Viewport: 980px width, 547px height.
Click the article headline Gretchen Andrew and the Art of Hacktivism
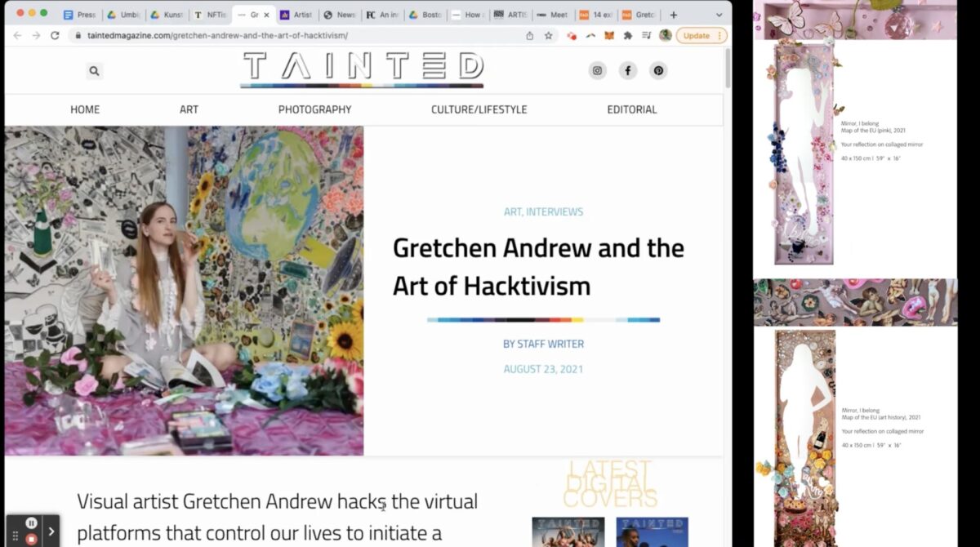tap(538, 267)
